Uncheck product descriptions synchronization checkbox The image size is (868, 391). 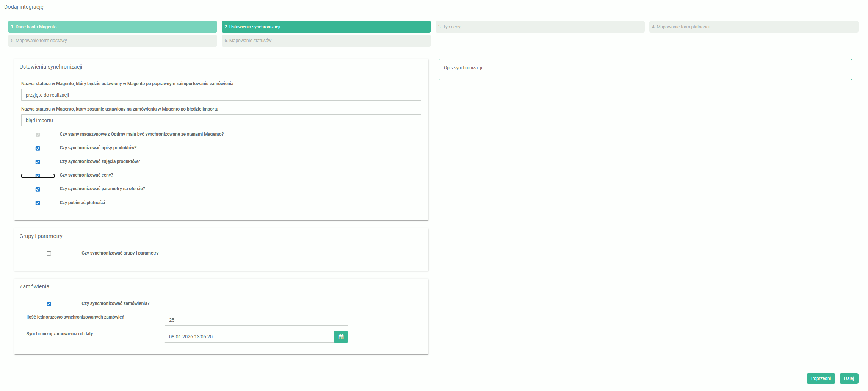point(38,149)
